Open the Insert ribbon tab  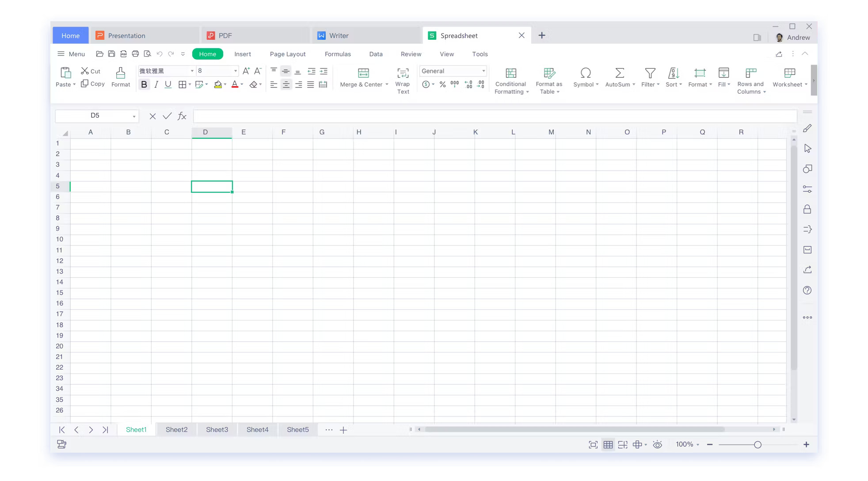[243, 54]
